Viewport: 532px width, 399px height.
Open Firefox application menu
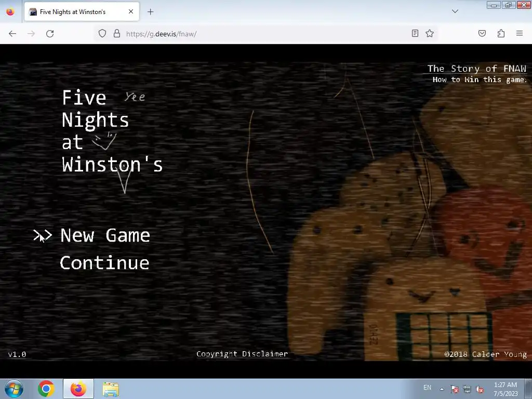point(520,33)
